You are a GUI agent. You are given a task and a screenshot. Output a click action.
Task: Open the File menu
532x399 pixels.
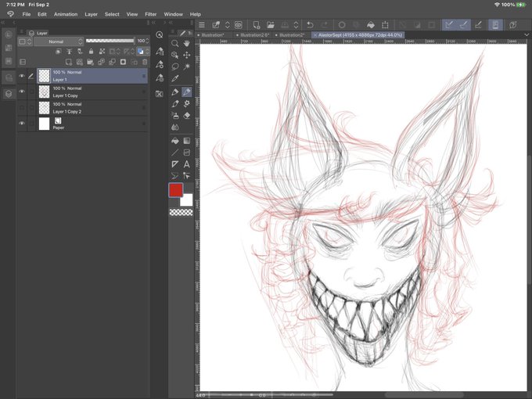point(27,14)
